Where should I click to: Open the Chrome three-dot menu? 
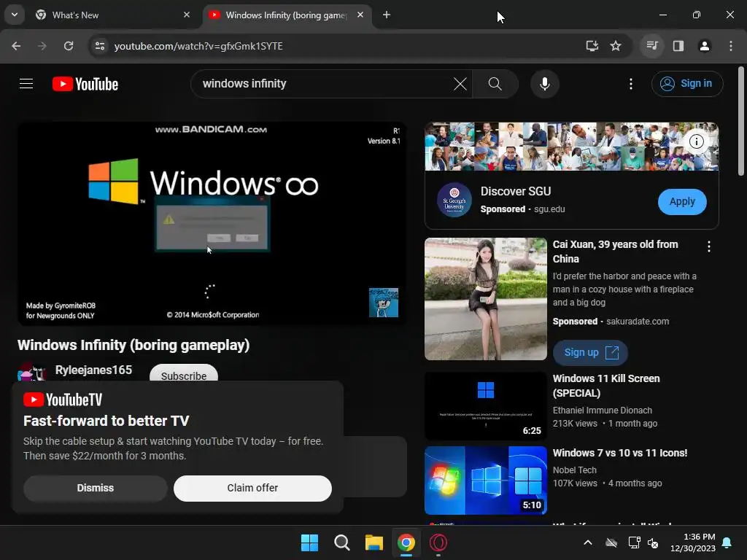pos(730,46)
